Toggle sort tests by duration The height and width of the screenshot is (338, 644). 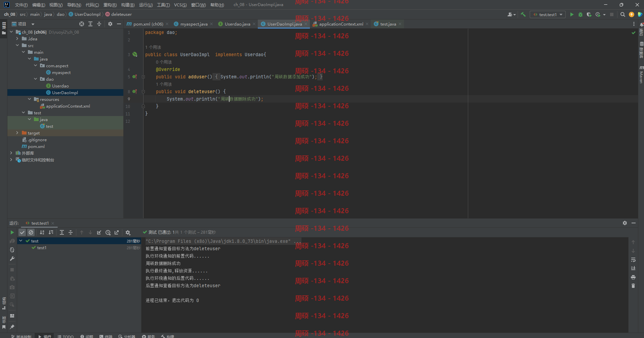[51, 232]
